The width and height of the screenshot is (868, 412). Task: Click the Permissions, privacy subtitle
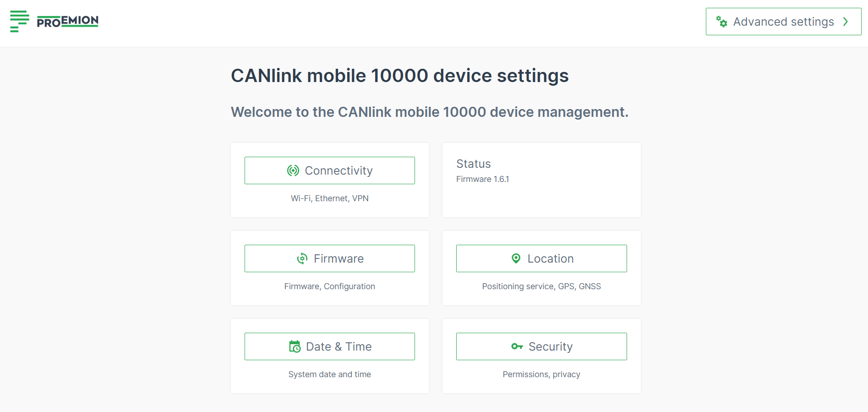click(541, 374)
